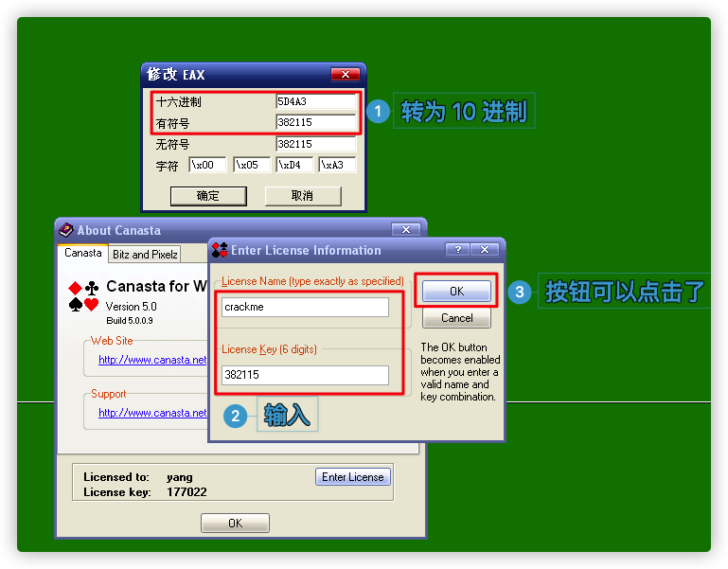The image size is (728, 569).
Task: Select the Canasta tab
Action: (83, 254)
